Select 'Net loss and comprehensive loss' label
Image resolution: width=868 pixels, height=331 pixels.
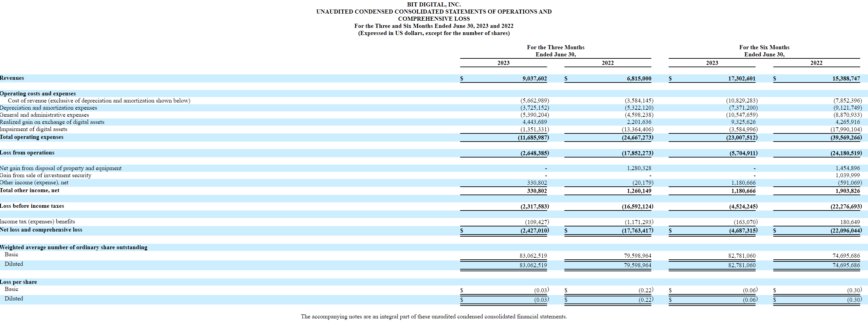pos(41,229)
